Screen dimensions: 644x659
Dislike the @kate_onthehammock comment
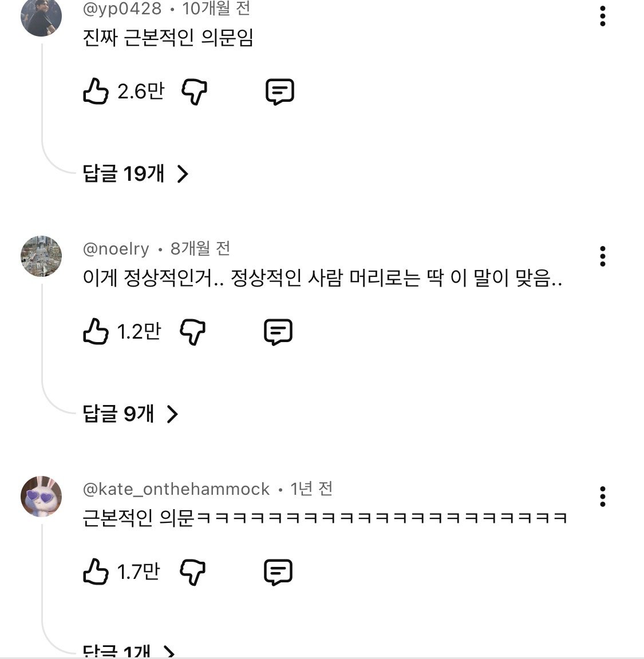tap(192, 572)
